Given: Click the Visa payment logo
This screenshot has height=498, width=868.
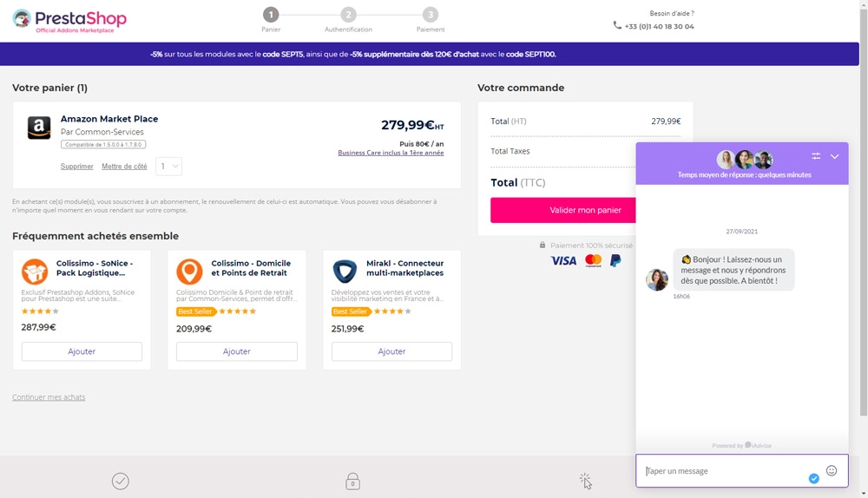Looking at the screenshot, I should click(563, 260).
